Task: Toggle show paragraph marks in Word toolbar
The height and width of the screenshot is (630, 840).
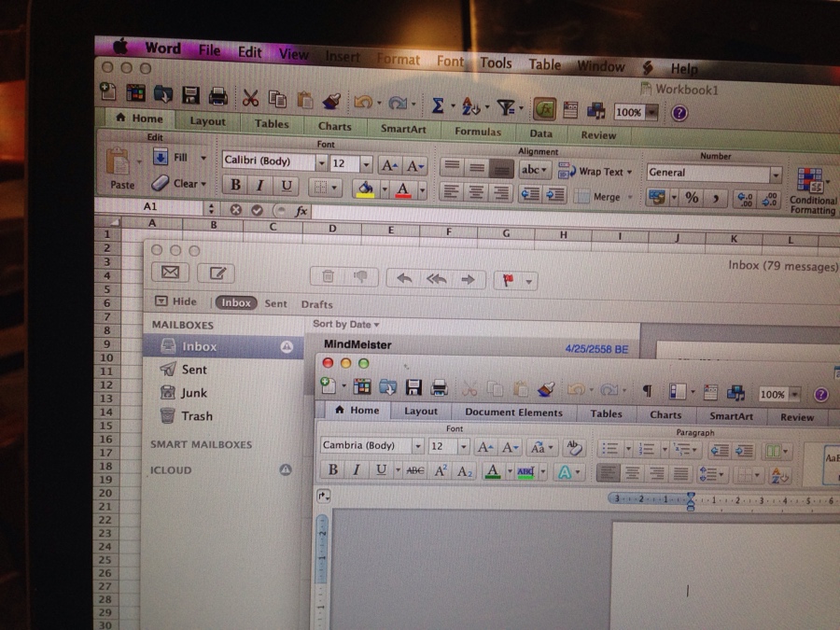Action: tap(647, 392)
